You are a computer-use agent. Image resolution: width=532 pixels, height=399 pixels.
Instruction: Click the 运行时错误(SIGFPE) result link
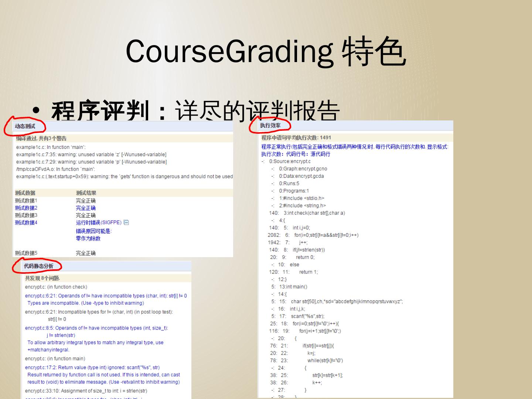(99, 222)
